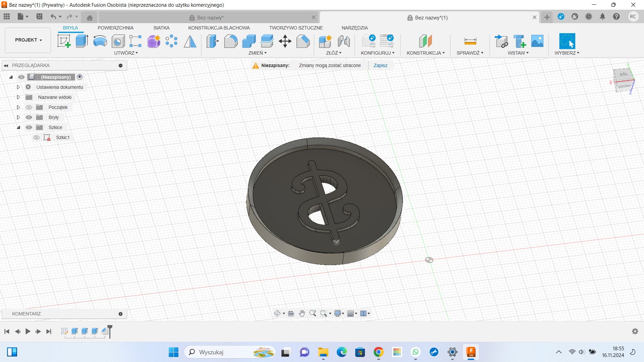Open the notifications bell

click(602, 17)
